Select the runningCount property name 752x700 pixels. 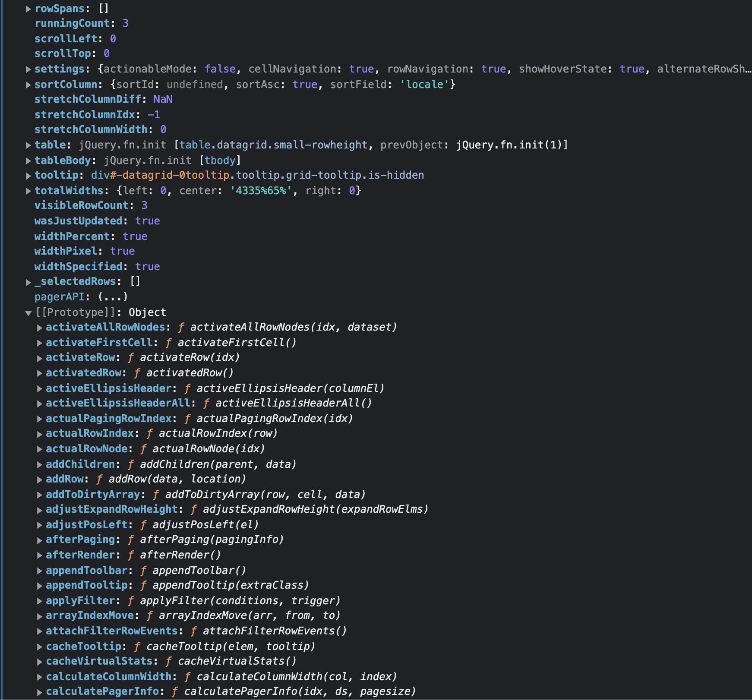[73, 23]
